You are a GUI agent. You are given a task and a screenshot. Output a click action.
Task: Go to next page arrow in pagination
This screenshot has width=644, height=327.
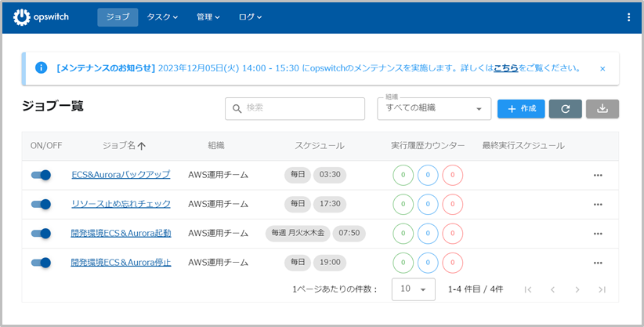577,289
